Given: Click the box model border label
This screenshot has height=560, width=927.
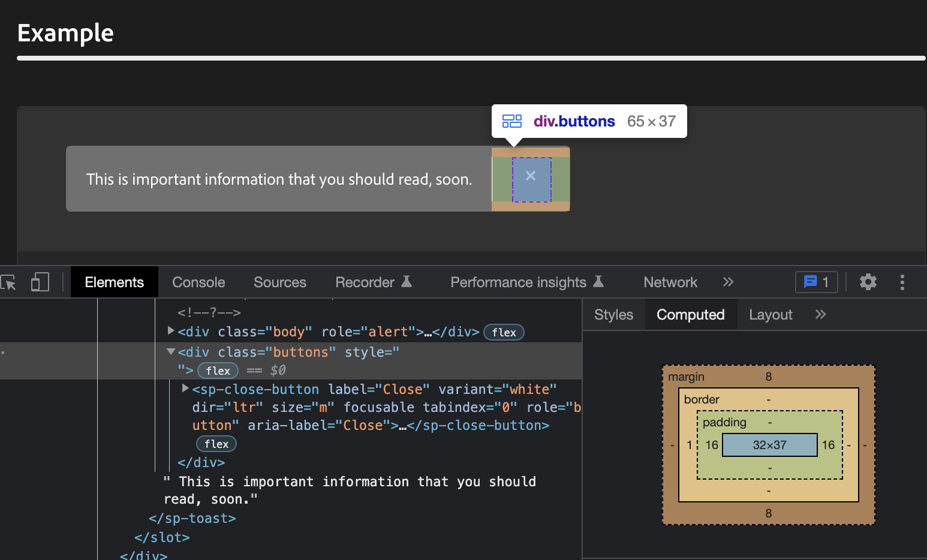Looking at the screenshot, I should coord(702,399).
